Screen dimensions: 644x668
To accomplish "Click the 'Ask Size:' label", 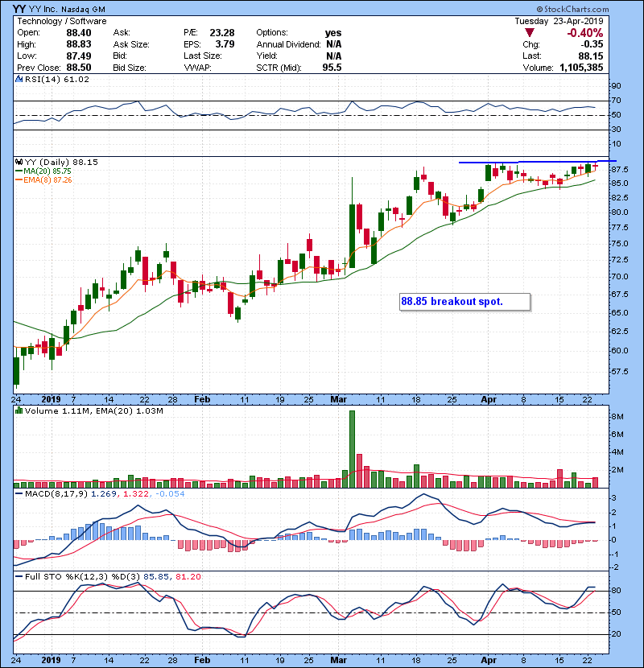I will (x=131, y=44).
